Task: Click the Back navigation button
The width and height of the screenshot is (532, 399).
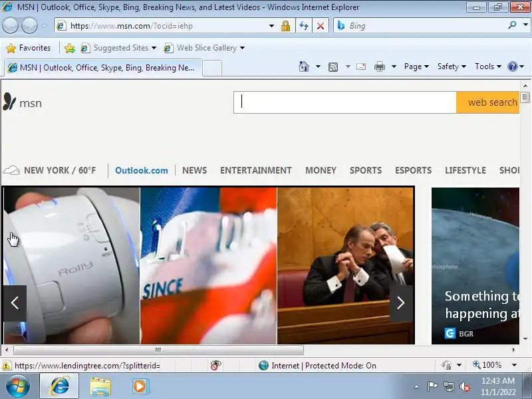Action: pos(10,26)
